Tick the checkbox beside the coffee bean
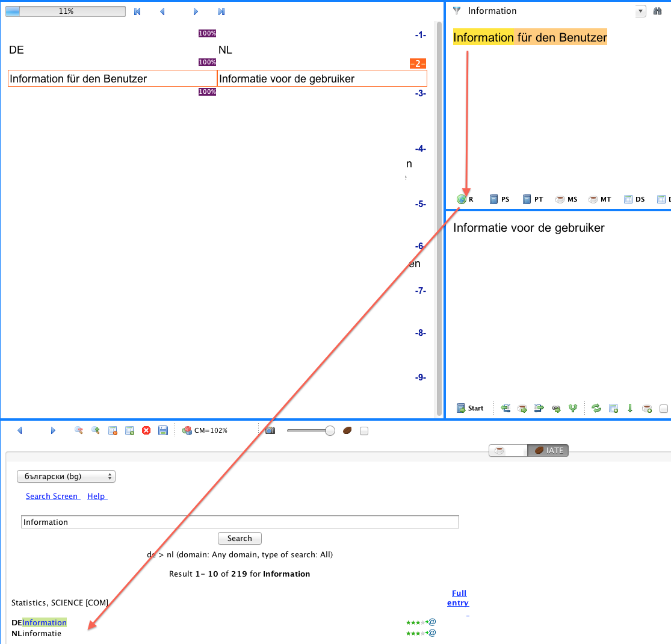Viewport: 671px width, 644px height. point(364,431)
